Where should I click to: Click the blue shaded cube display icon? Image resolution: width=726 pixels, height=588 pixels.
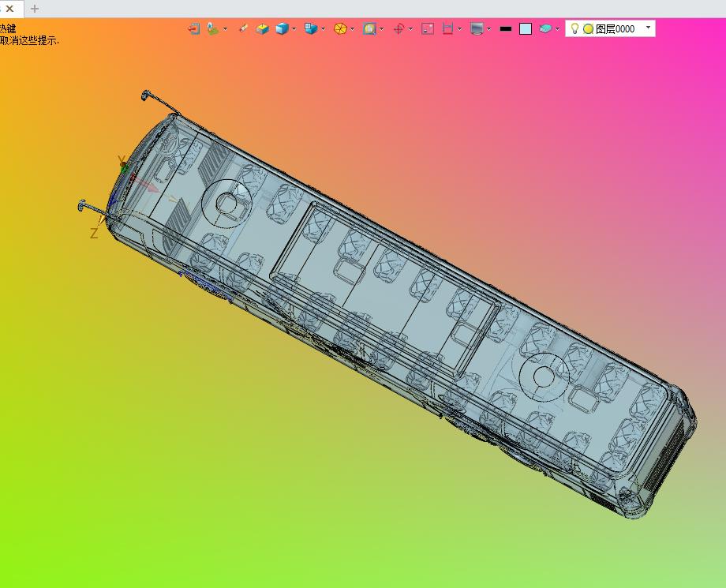click(x=282, y=28)
